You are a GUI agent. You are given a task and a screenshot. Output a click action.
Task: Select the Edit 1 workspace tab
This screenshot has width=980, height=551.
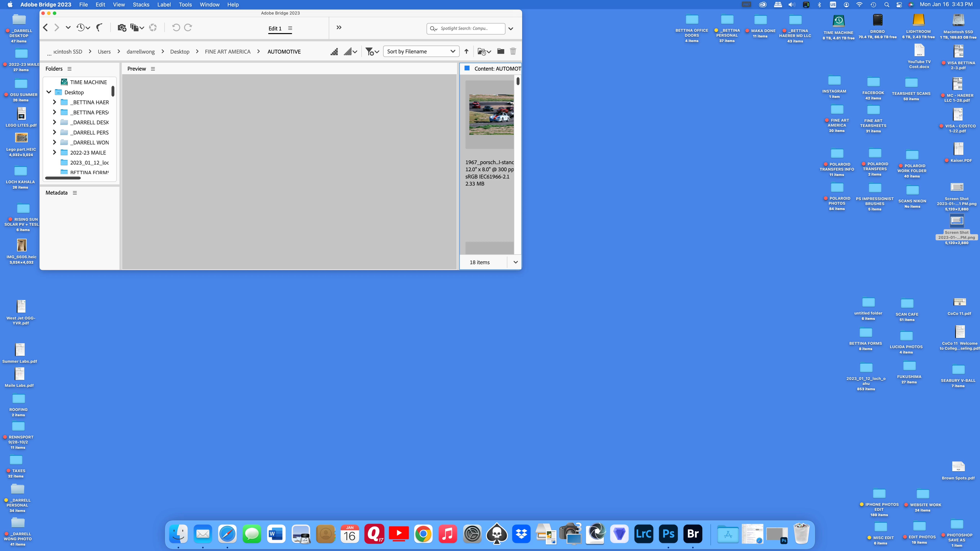click(275, 29)
